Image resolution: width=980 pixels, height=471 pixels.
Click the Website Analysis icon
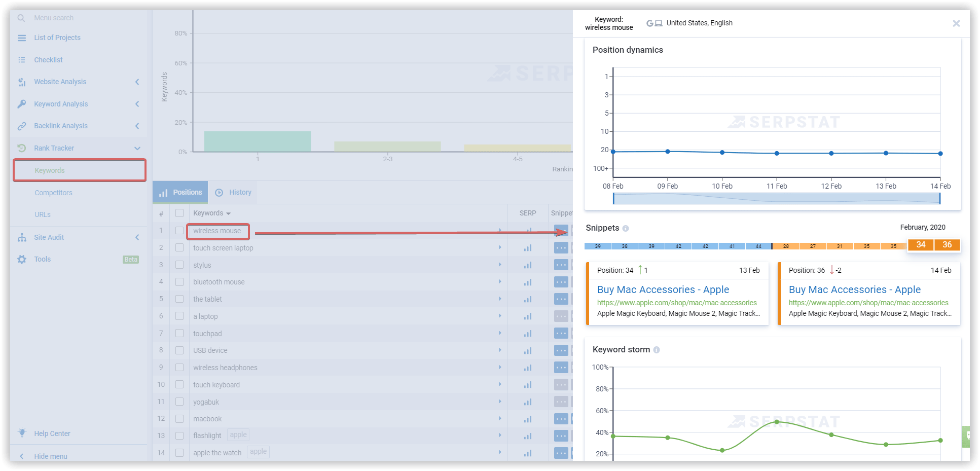(22, 82)
